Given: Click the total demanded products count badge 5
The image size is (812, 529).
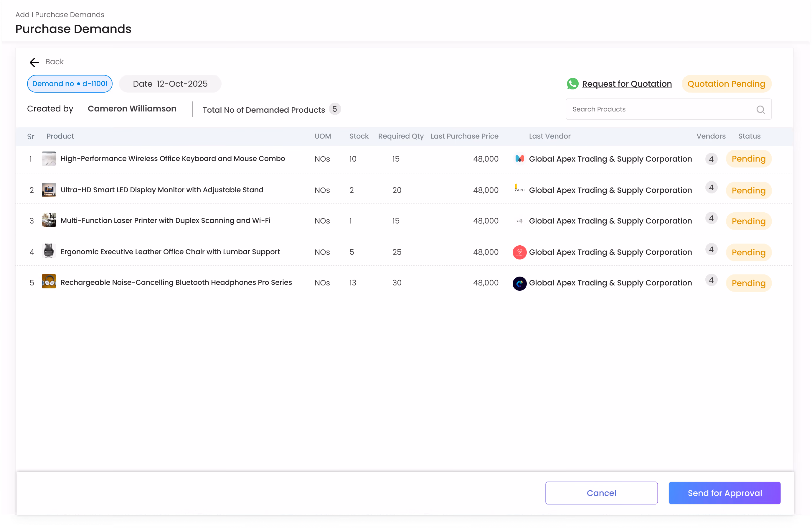Looking at the screenshot, I should (334, 109).
